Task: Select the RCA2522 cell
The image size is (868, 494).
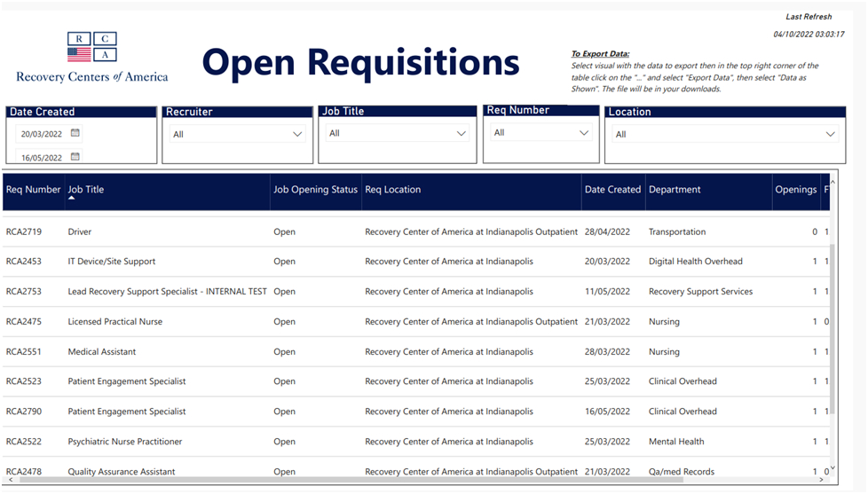Action: (24, 442)
